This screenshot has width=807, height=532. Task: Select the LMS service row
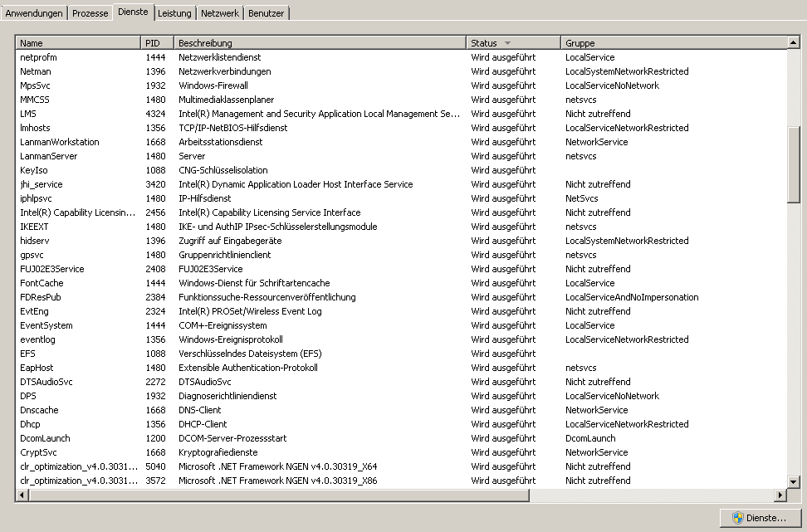tap(402, 114)
